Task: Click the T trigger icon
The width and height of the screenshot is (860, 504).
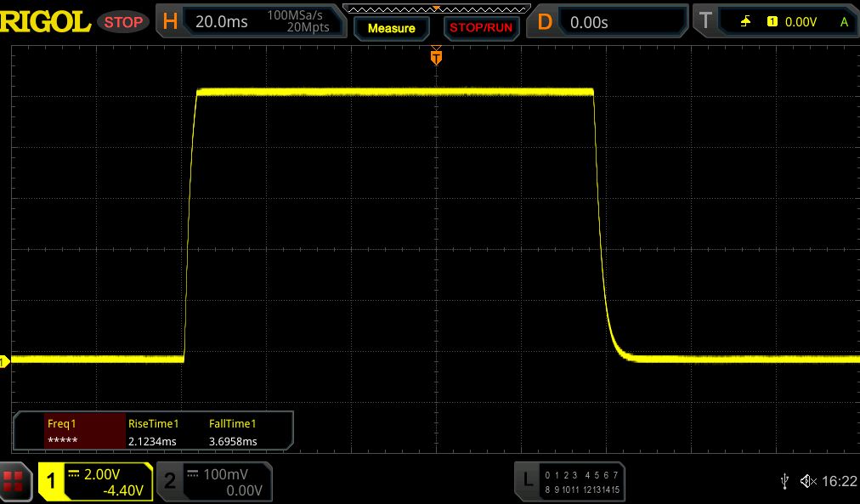Action: pos(705,21)
